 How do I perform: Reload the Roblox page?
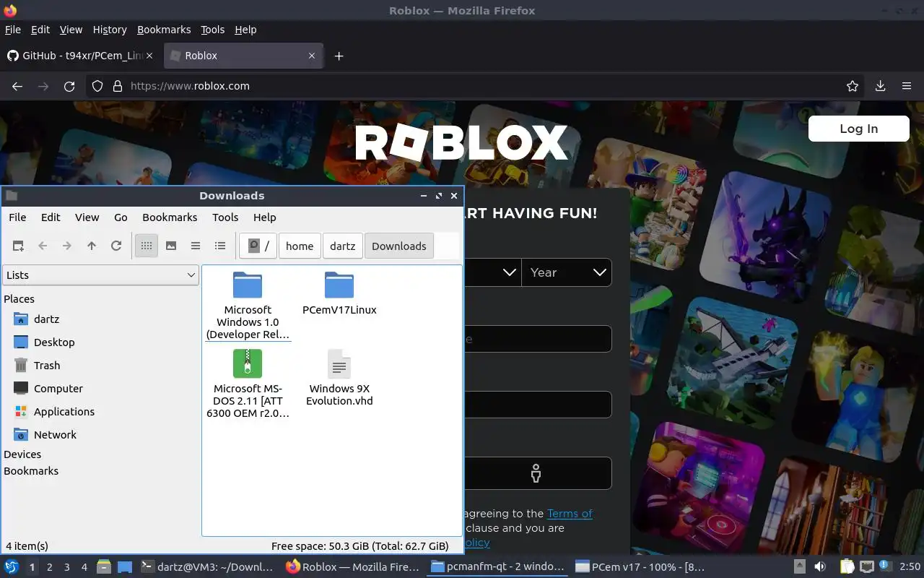69,86
